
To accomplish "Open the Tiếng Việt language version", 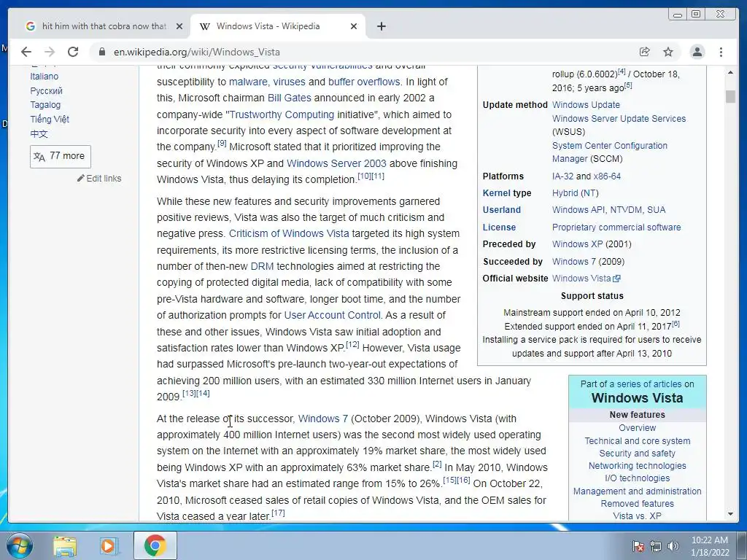I will pos(50,119).
